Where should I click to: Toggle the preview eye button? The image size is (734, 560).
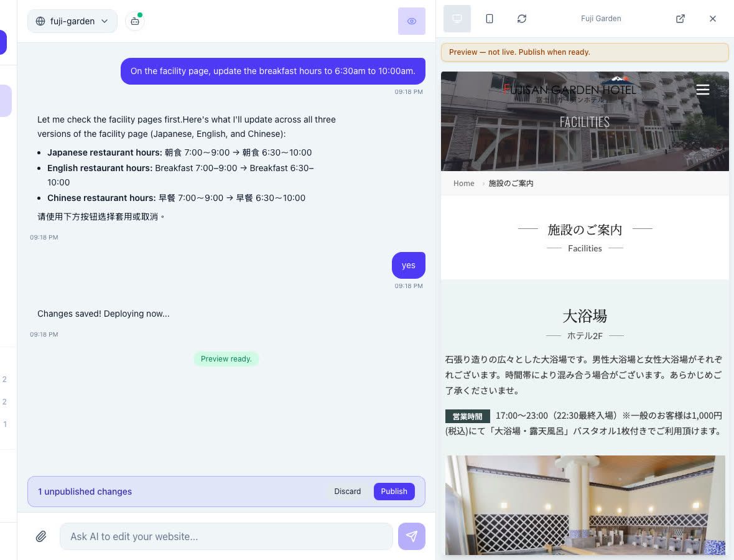[411, 21]
